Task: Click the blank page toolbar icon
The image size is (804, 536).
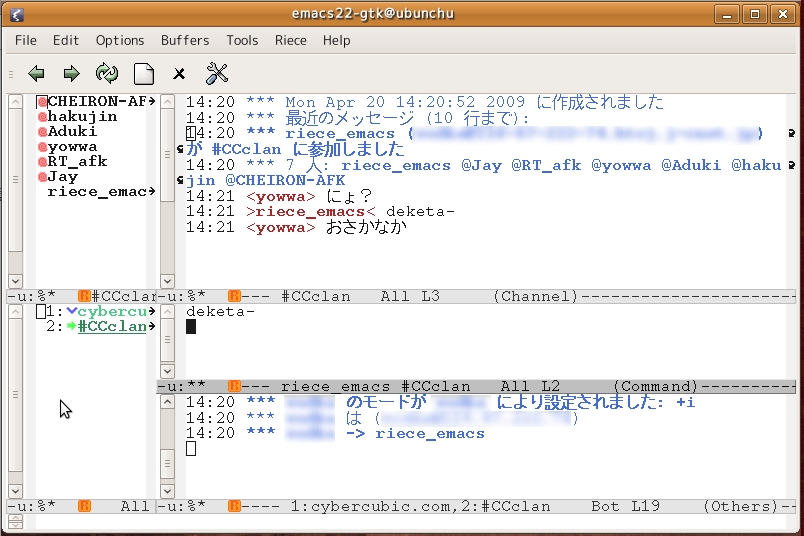Action: point(144,74)
